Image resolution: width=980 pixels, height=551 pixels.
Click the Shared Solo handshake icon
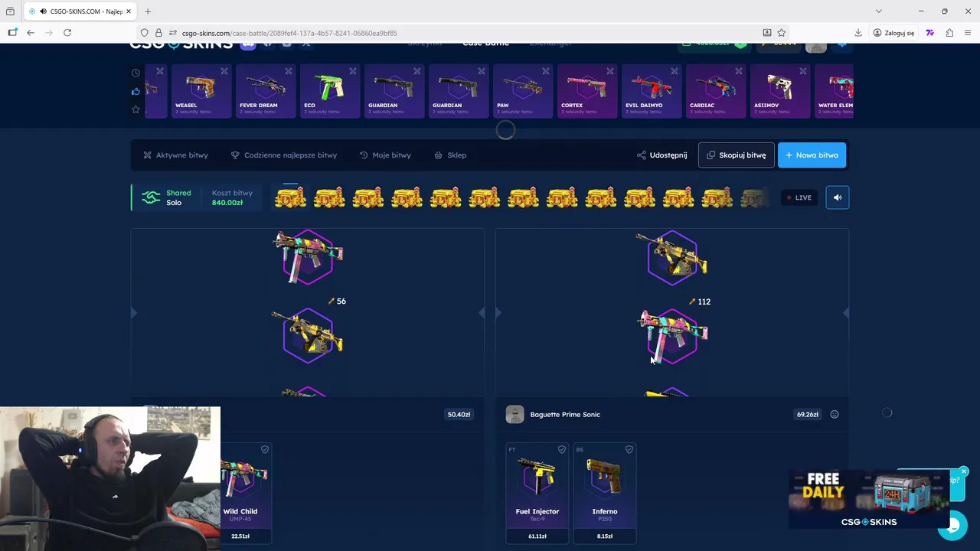pos(151,197)
